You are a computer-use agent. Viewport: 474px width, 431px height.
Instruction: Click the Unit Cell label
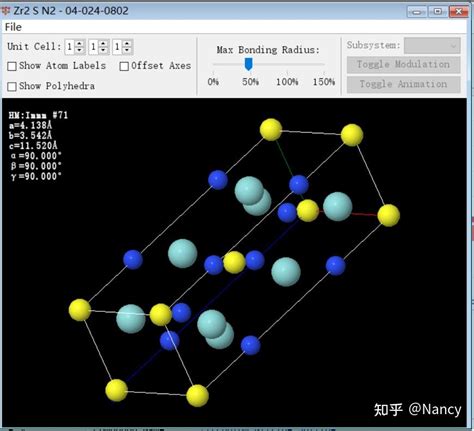coord(34,46)
